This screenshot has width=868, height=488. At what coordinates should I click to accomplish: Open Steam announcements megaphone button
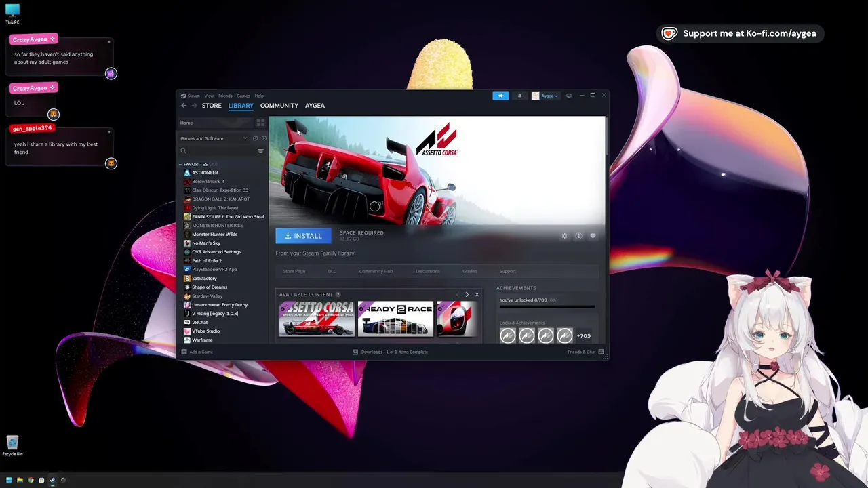pyautogui.click(x=500, y=96)
